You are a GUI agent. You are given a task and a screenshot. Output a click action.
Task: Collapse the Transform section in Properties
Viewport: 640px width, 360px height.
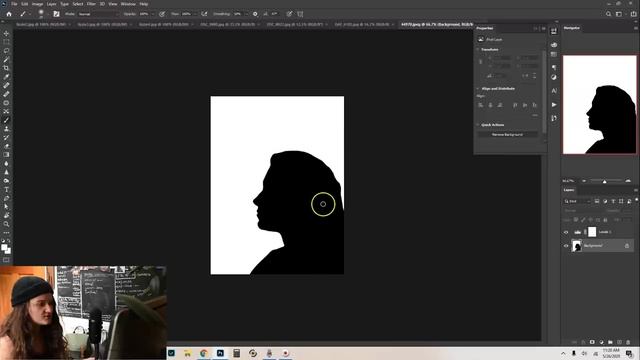(478, 49)
